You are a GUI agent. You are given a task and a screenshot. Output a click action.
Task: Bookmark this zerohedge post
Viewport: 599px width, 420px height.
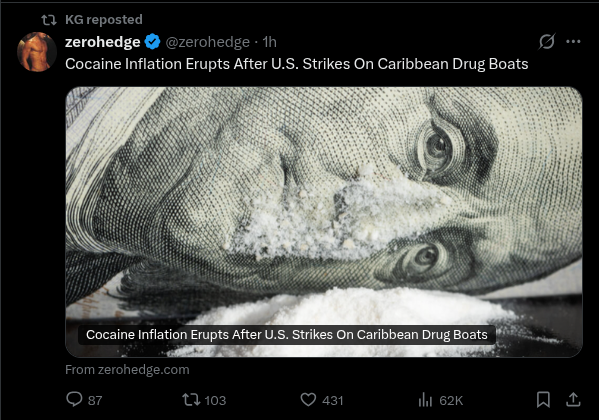click(543, 400)
